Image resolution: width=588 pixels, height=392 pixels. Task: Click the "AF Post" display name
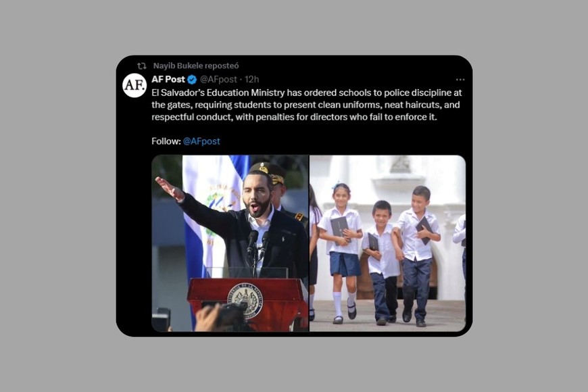click(x=168, y=80)
